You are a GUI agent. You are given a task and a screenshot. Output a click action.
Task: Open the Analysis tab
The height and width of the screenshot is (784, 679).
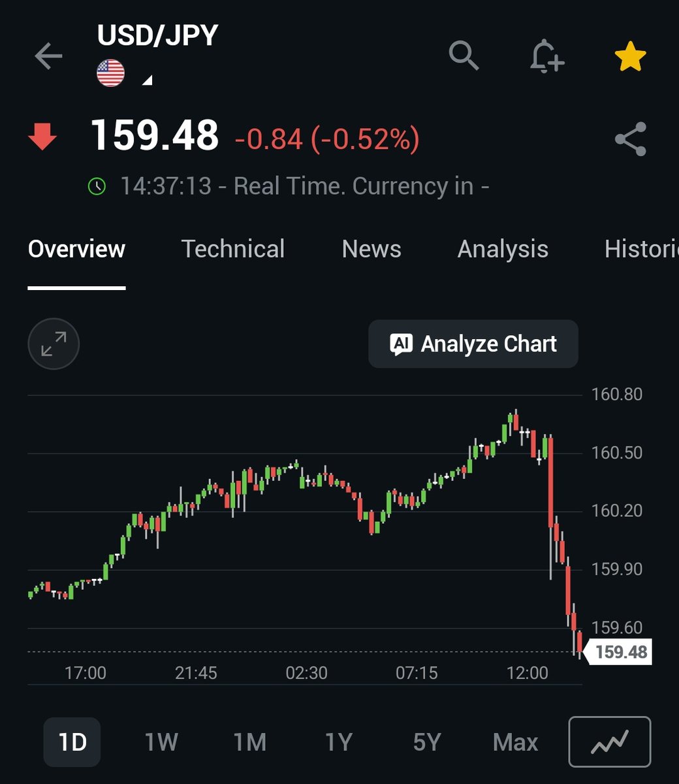pos(503,249)
